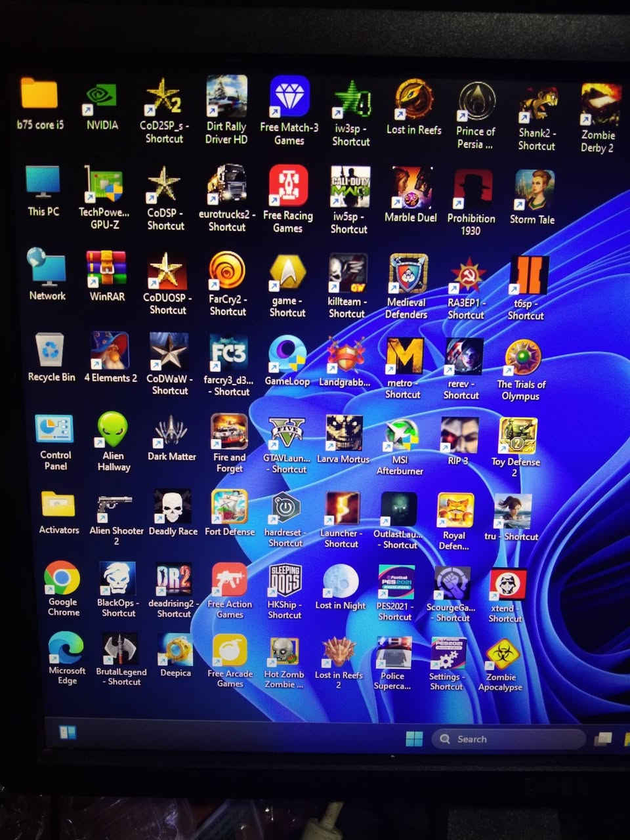Click the taskbar Search box
This screenshot has width=630, height=840.
click(509, 739)
